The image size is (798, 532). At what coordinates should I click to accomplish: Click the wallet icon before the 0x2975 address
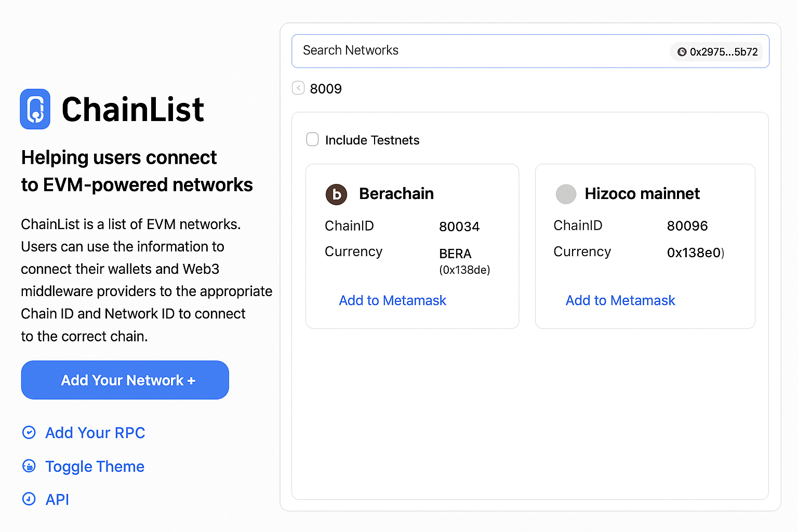pos(682,52)
